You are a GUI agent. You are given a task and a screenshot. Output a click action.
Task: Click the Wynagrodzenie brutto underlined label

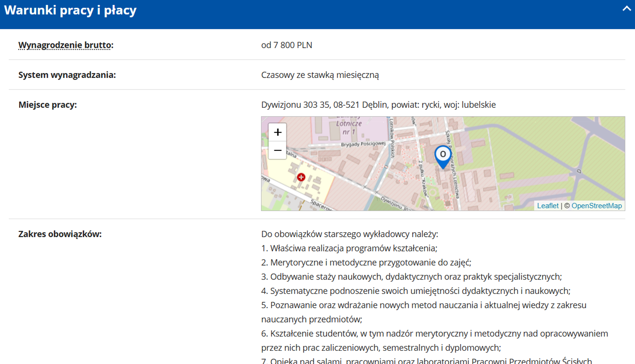pos(65,45)
